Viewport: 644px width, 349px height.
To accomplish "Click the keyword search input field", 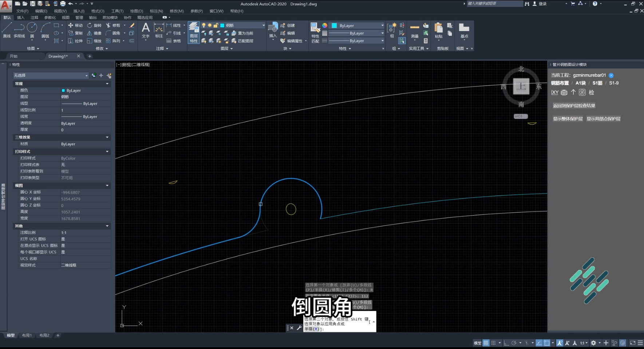I will coord(494,4).
